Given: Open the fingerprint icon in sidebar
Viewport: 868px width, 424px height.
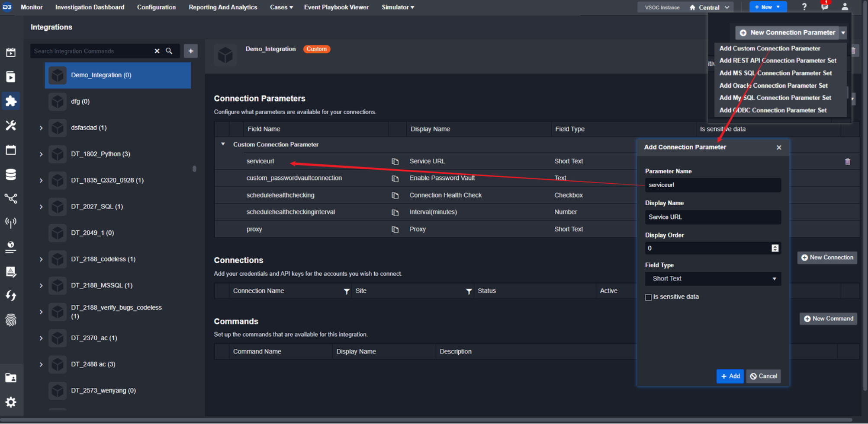Looking at the screenshot, I should [11, 320].
